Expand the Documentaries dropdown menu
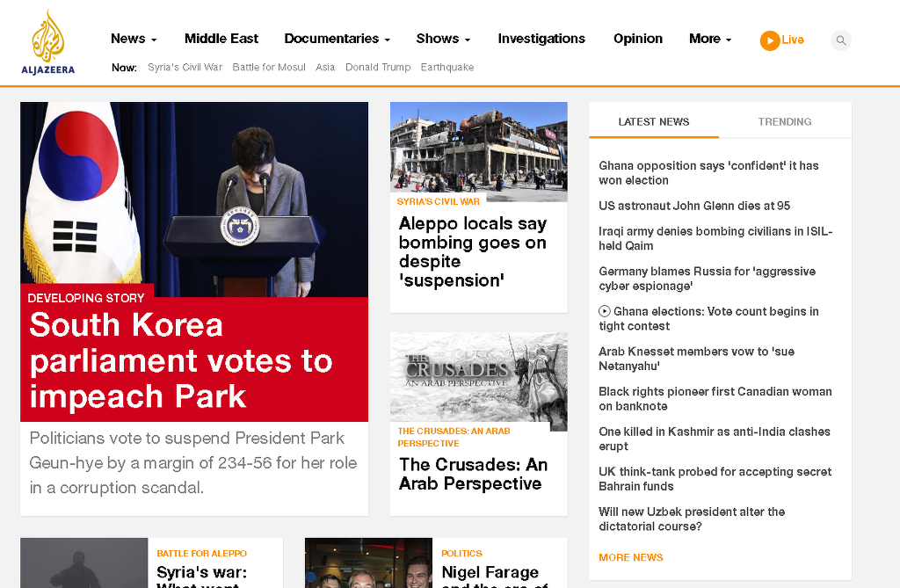The image size is (900, 588). (337, 39)
